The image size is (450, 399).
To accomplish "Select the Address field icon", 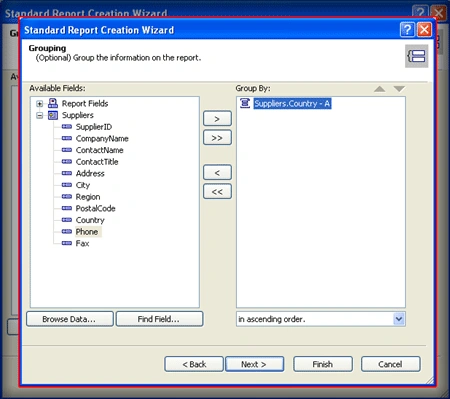I will pos(67,173).
